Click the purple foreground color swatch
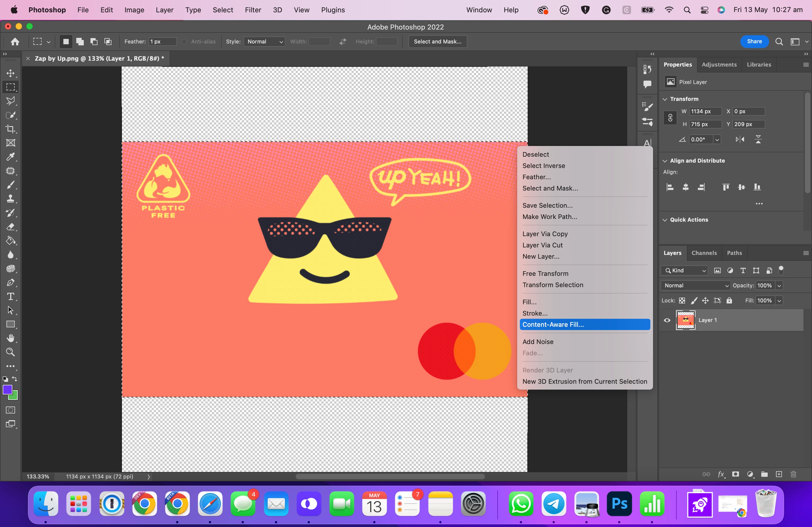This screenshot has width=812, height=527. point(7,390)
